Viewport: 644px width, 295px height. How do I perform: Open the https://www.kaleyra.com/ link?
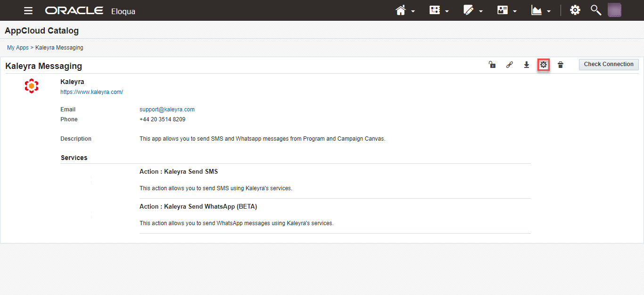tap(92, 92)
